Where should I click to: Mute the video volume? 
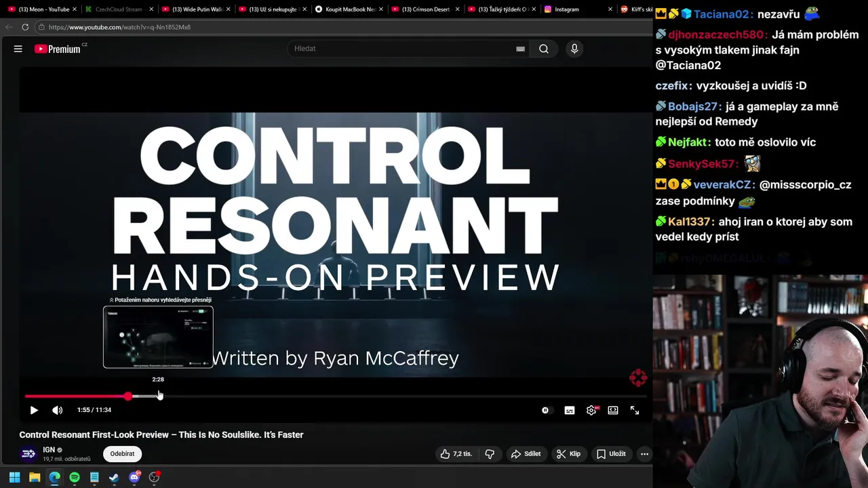(x=58, y=410)
